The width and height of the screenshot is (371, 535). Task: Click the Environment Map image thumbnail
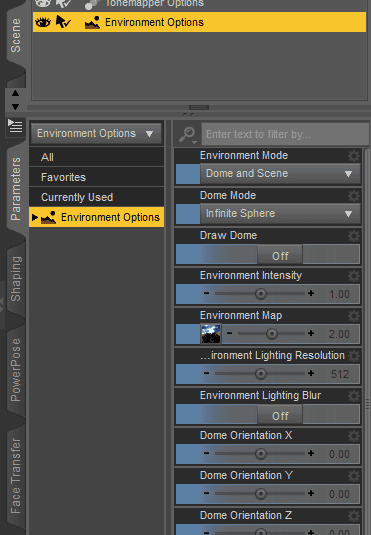tap(211, 334)
